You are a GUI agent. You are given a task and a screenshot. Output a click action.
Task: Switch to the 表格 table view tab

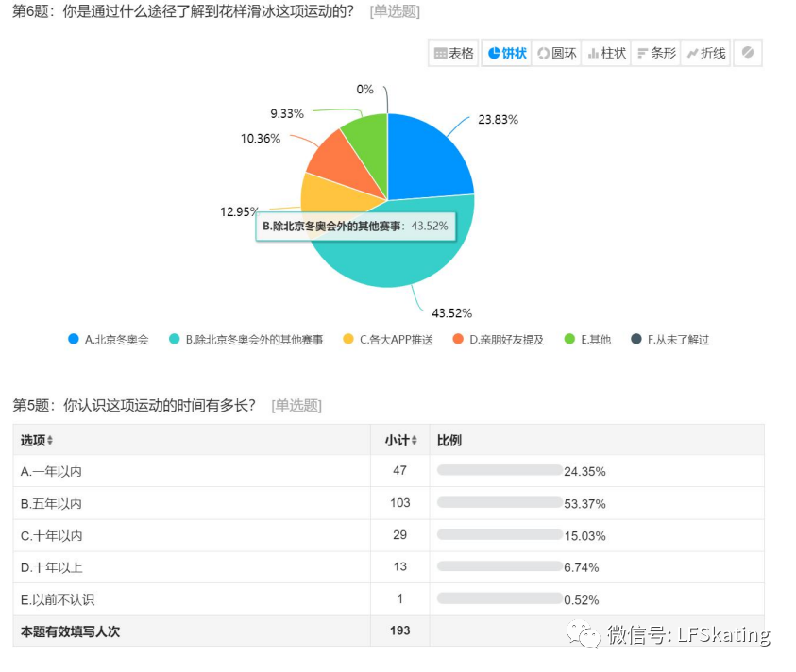point(454,53)
